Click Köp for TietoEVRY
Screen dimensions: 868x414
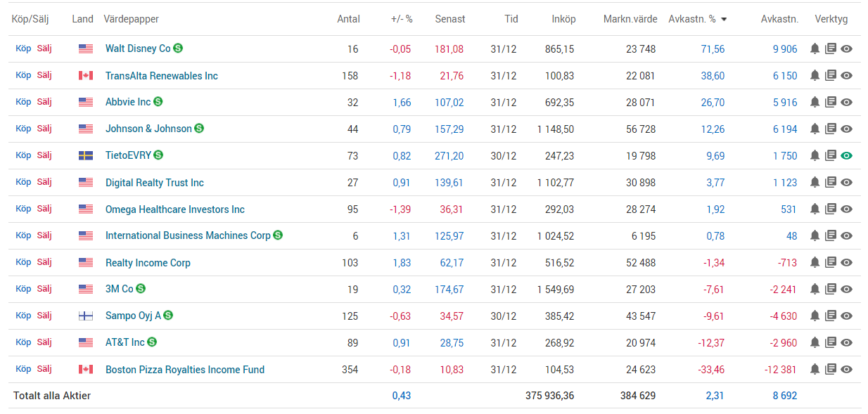coord(23,155)
